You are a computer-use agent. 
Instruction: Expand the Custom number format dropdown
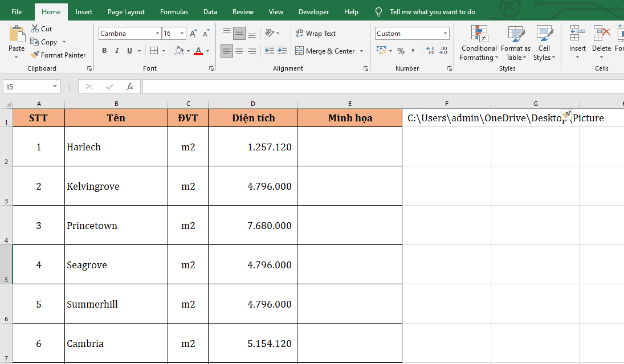(444, 34)
